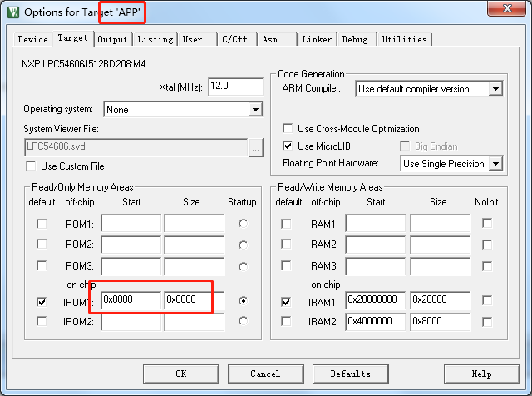Click the RAM1 Start field
This screenshot has width=532, height=396.
(x=375, y=223)
